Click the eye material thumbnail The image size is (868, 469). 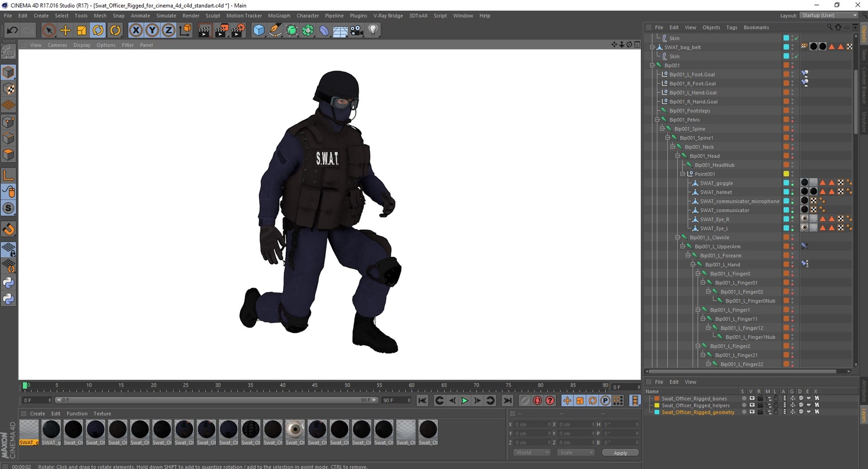295,429
